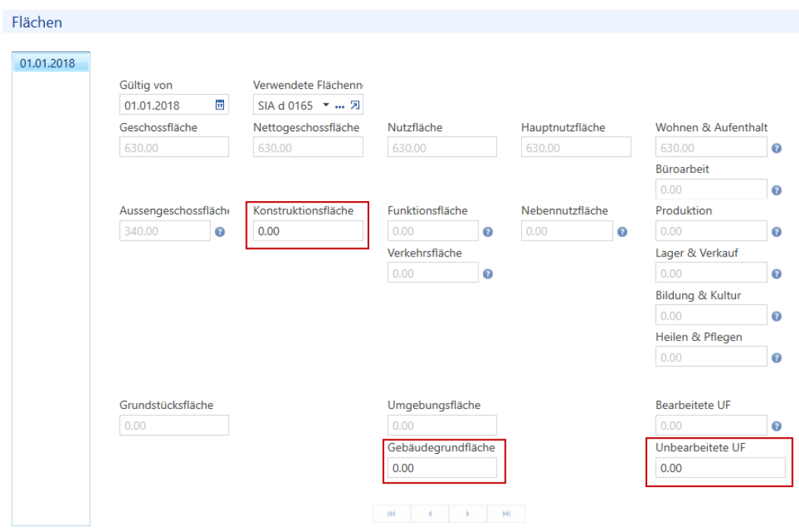Go to the previous record
Viewport: 799px width, 532px height.
coord(430,514)
